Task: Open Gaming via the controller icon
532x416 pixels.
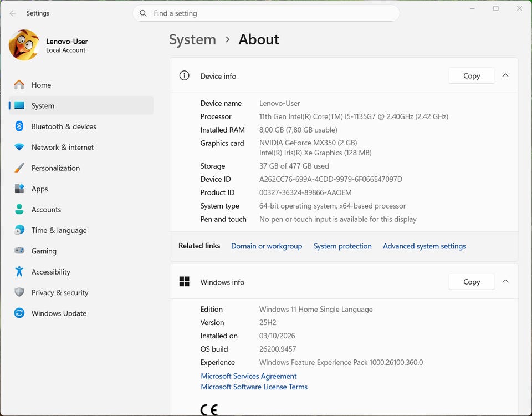Action: (19, 251)
